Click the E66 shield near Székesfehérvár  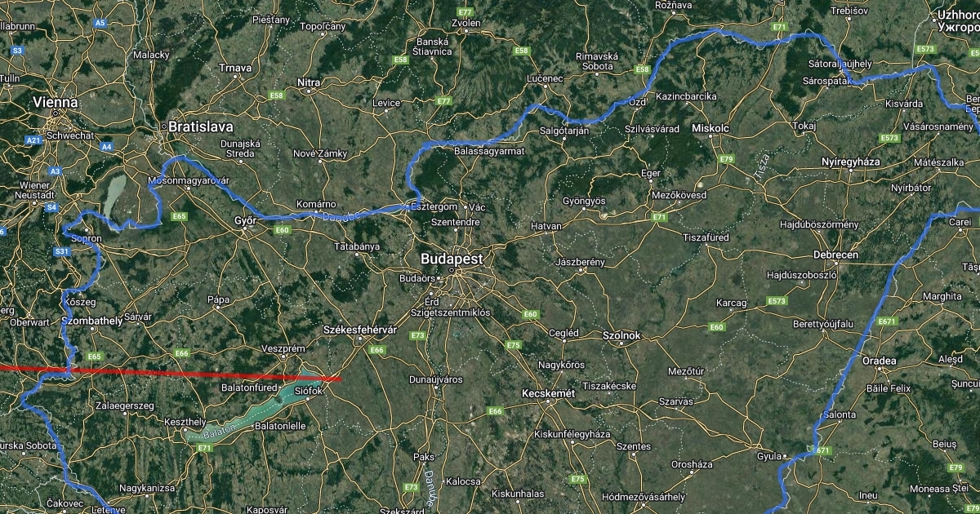[x=376, y=350]
